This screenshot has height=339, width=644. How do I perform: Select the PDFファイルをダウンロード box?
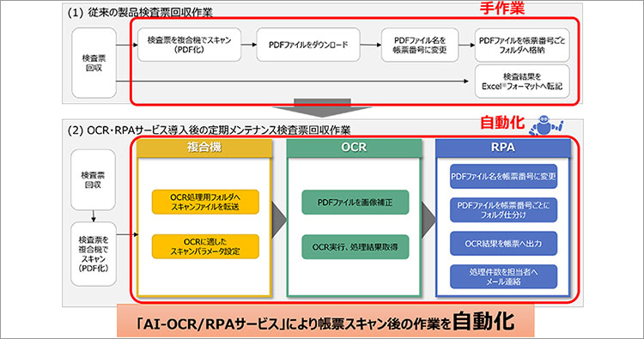coord(308,45)
